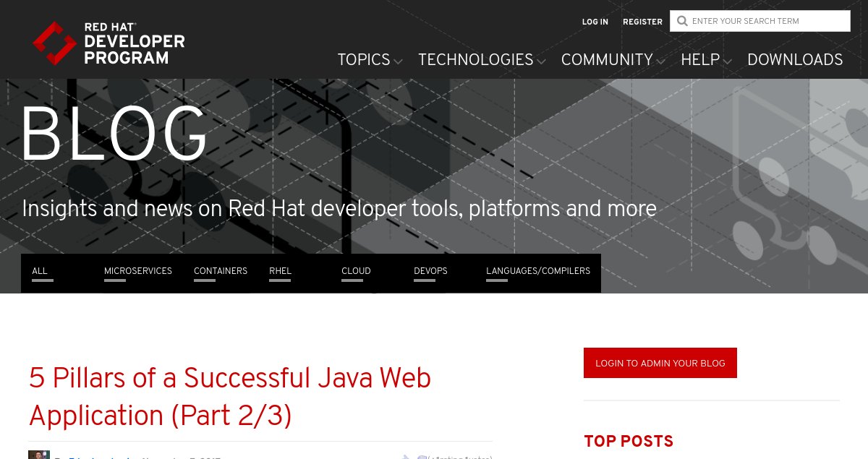Click the voting icon next to the vote count
The image size is (868, 459).
422,456
